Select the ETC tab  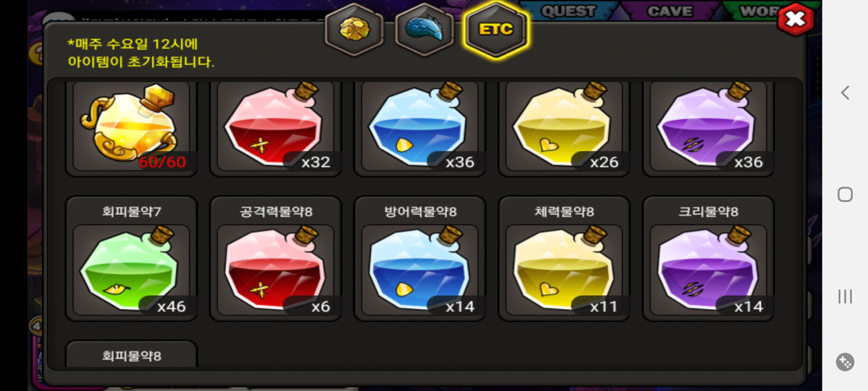point(495,30)
